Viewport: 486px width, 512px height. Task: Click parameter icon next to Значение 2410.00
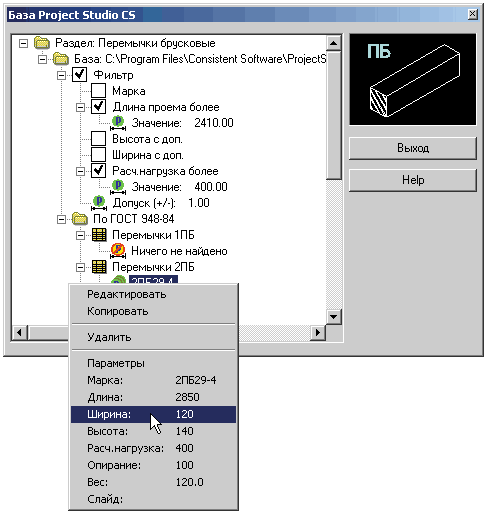[118, 123]
